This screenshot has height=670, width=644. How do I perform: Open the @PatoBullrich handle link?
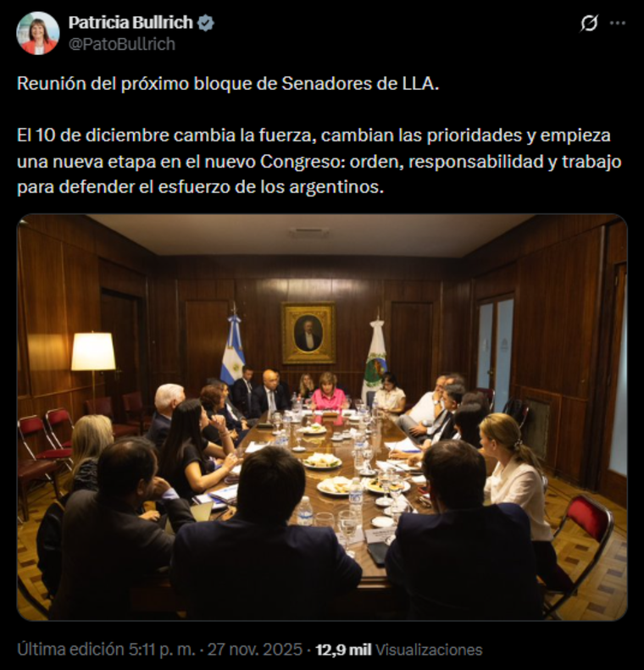(122, 44)
